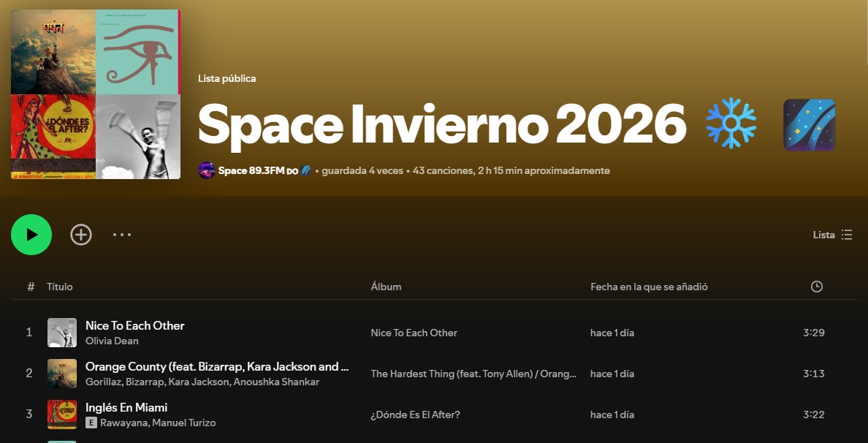The image size is (868, 443).
Task: Click the Orange County track cover thumbnail
Action: [62, 374]
